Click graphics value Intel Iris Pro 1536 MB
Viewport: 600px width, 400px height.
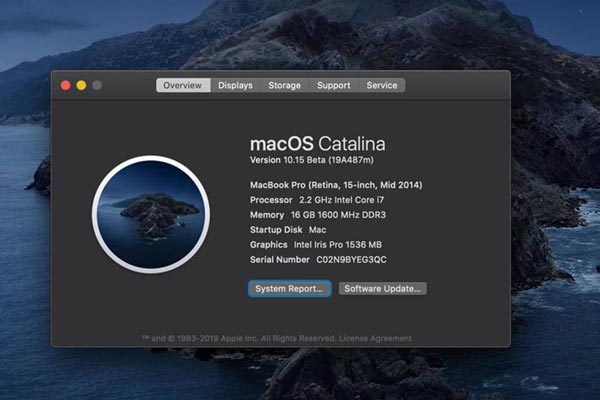tap(338, 245)
